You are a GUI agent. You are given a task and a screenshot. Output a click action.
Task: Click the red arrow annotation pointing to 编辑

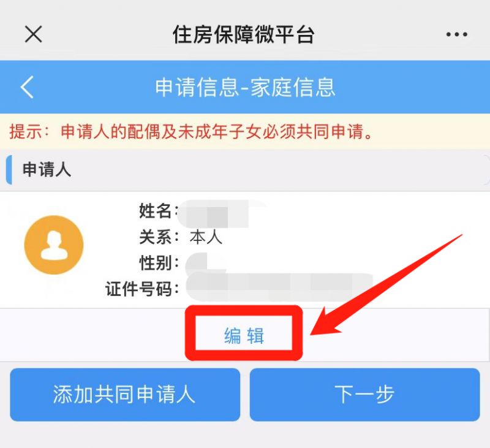pyautogui.click(x=386, y=285)
